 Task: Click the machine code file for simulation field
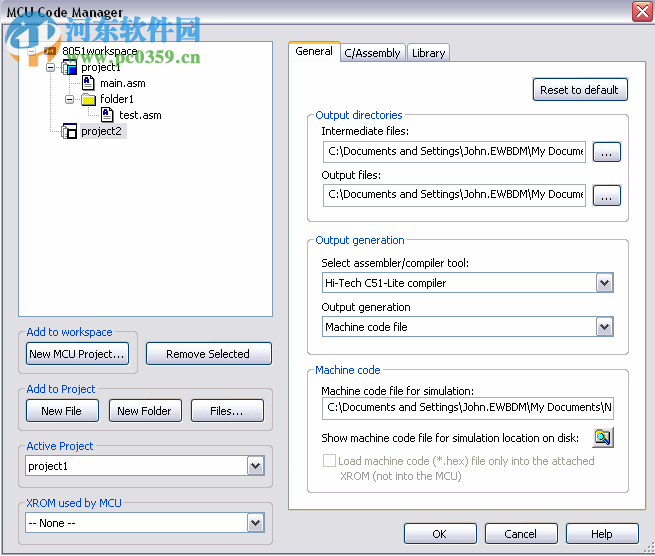467,408
